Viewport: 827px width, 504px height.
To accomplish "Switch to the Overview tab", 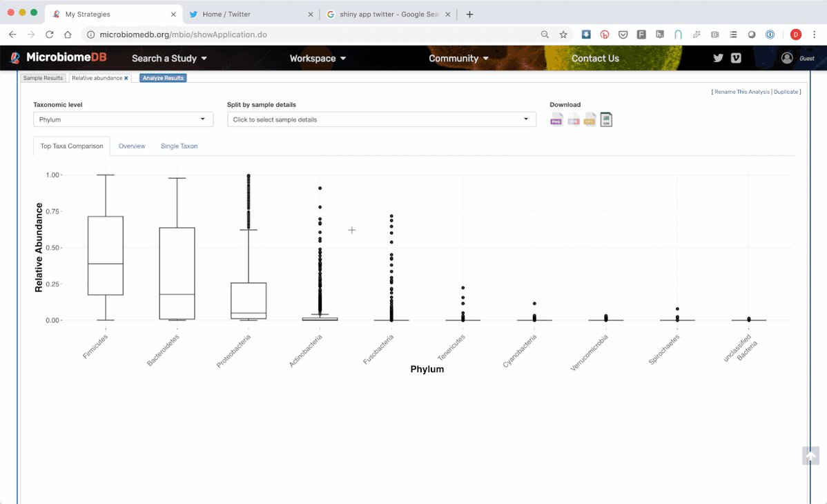I will pyautogui.click(x=132, y=146).
